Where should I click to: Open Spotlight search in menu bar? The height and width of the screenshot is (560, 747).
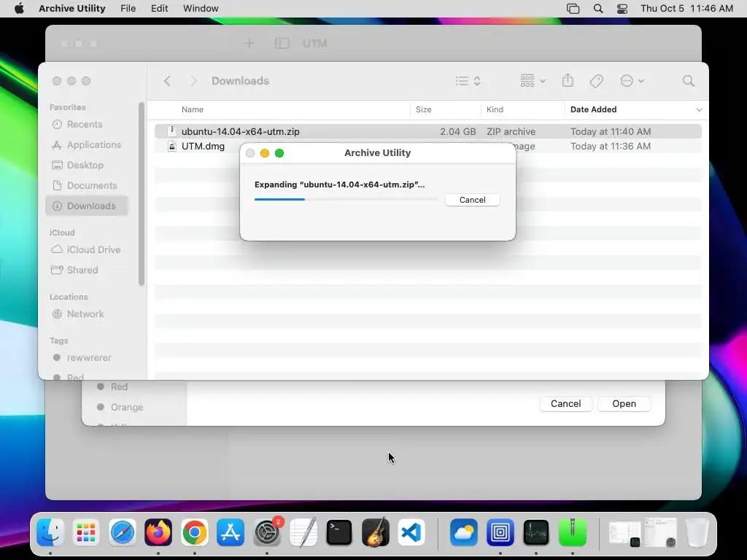click(x=598, y=9)
